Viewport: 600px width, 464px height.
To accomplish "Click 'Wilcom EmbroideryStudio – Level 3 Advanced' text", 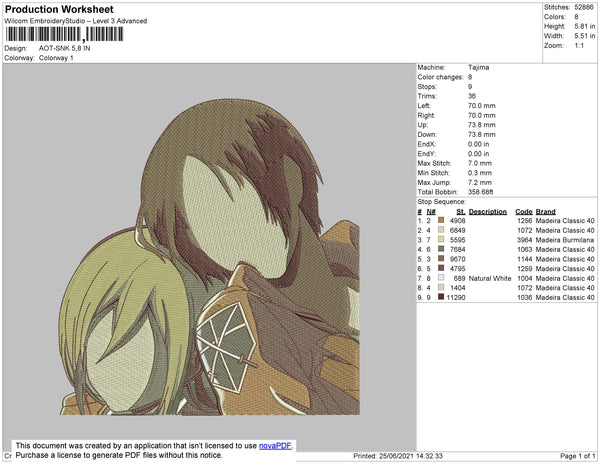I will click(76, 21).
